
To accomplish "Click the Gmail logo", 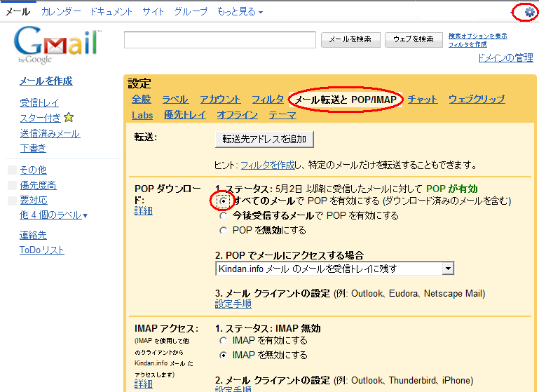I will [x=57, y=45].
